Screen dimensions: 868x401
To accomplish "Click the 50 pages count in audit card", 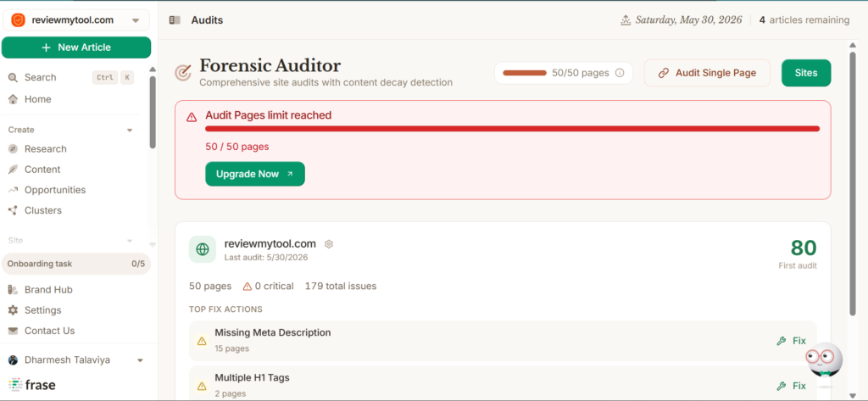I will (x=210, y=287).
